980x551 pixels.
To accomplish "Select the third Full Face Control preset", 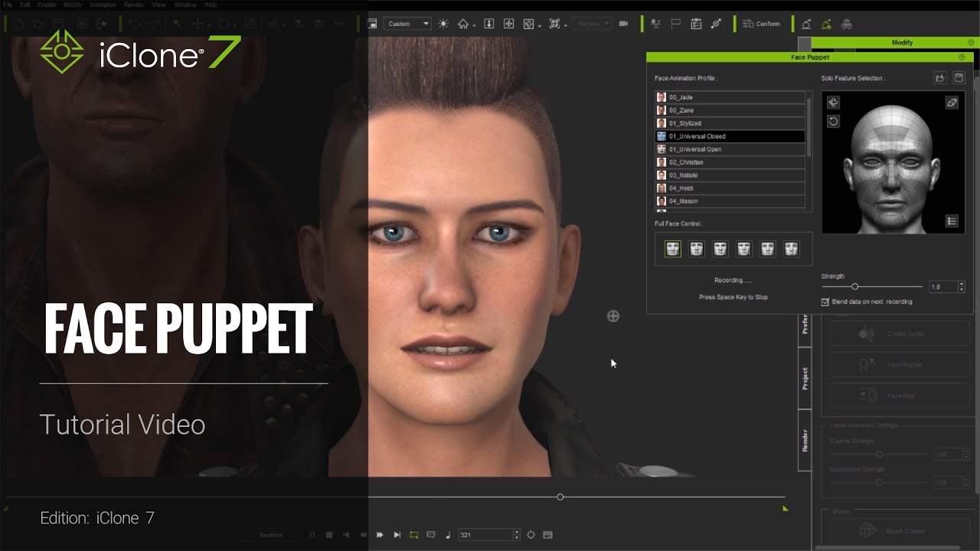I will click(720, 249).
